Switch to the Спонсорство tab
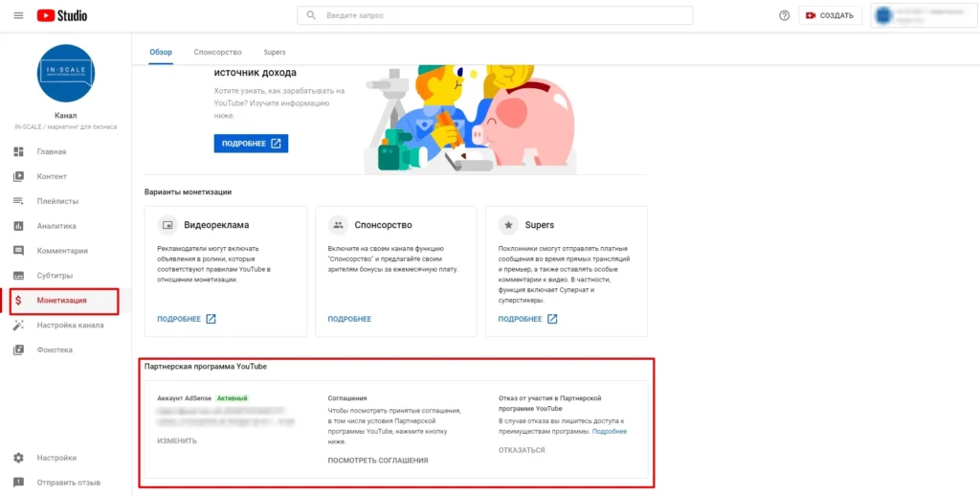This screenshot has height=496, width=980. (217, 52)
